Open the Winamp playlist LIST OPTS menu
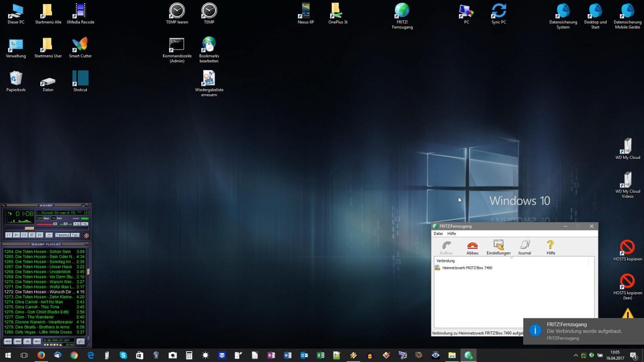The height and width of the screenshot is (362, 644). 81,341
